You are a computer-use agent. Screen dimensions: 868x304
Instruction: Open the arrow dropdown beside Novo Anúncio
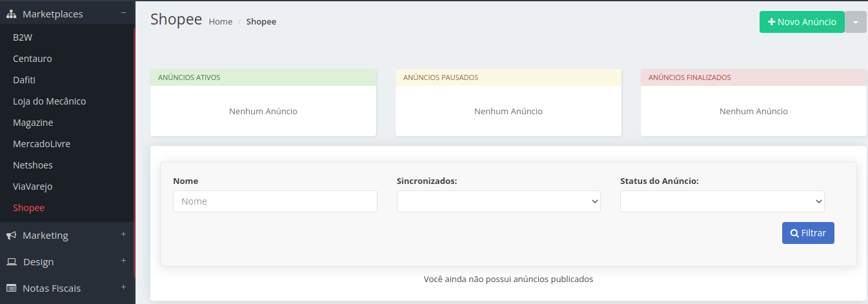[856, 22]
